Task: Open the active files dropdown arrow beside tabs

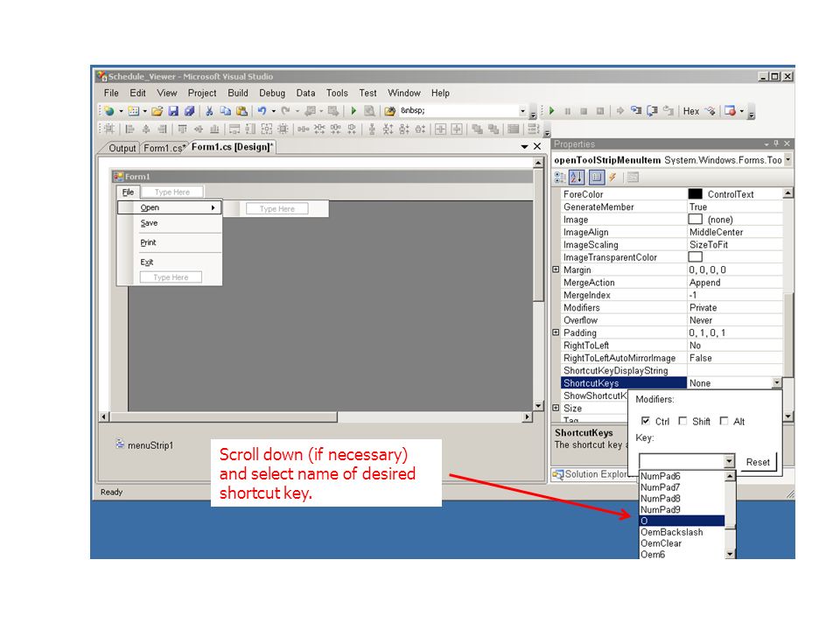Action: [x=524, y=146]
